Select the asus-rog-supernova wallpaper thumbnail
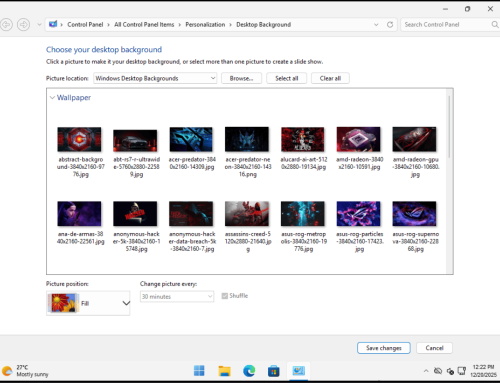500x383 pixels. 414,214
